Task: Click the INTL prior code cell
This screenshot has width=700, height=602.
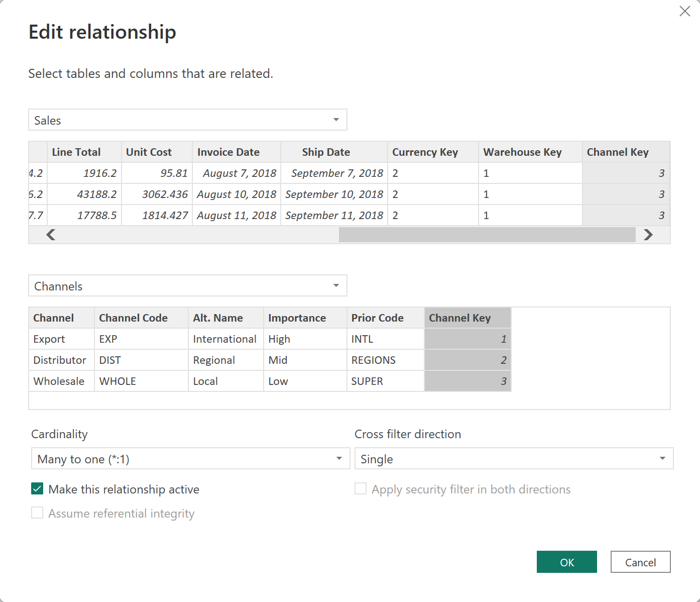Action: pyautogui.click(x=385, y=339)
